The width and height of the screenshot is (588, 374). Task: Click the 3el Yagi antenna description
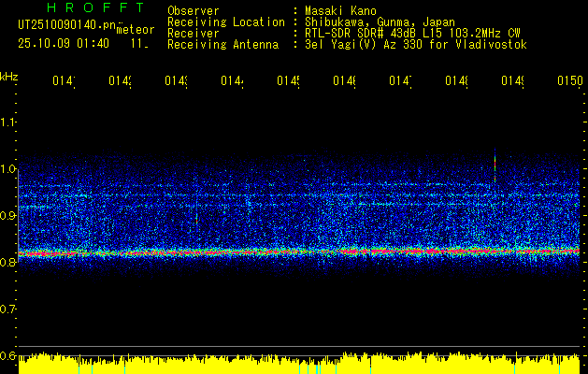point(416,44)
